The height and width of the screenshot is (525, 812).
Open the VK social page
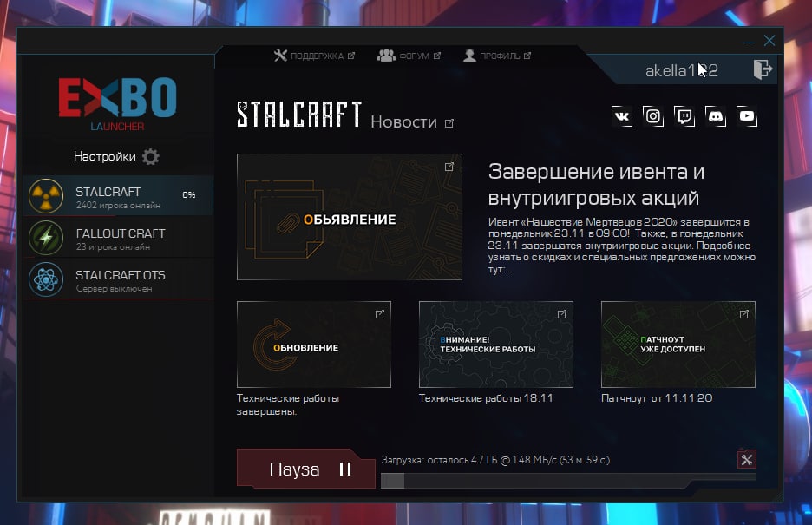(x=622, y=116)
